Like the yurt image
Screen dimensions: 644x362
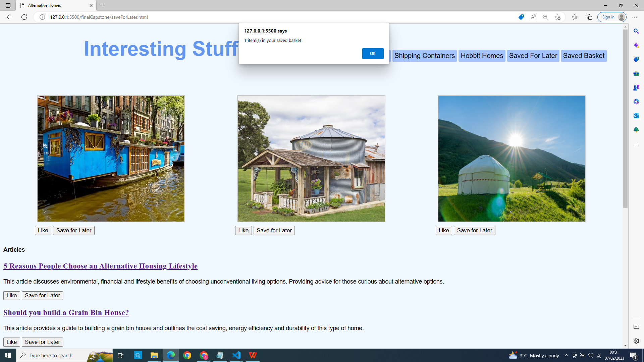click(x=443, y=230)
